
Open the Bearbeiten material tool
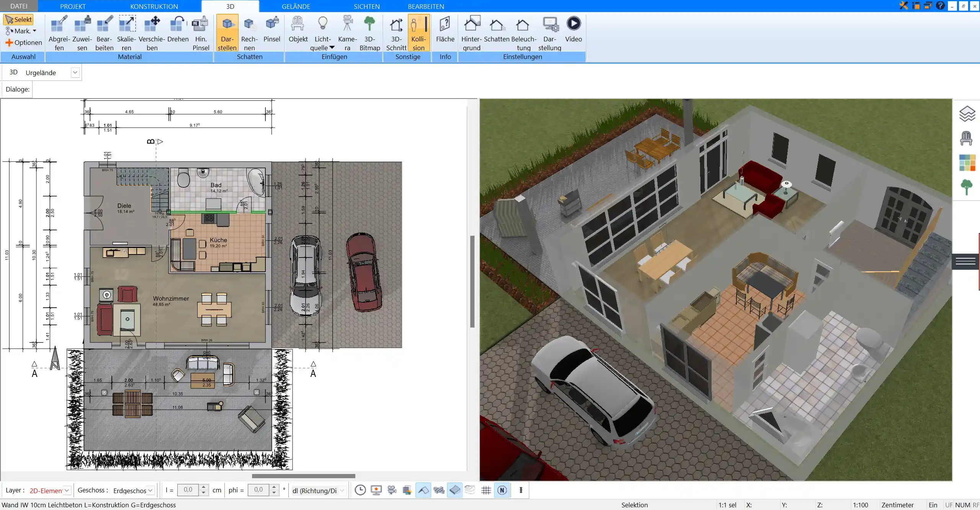104,33
